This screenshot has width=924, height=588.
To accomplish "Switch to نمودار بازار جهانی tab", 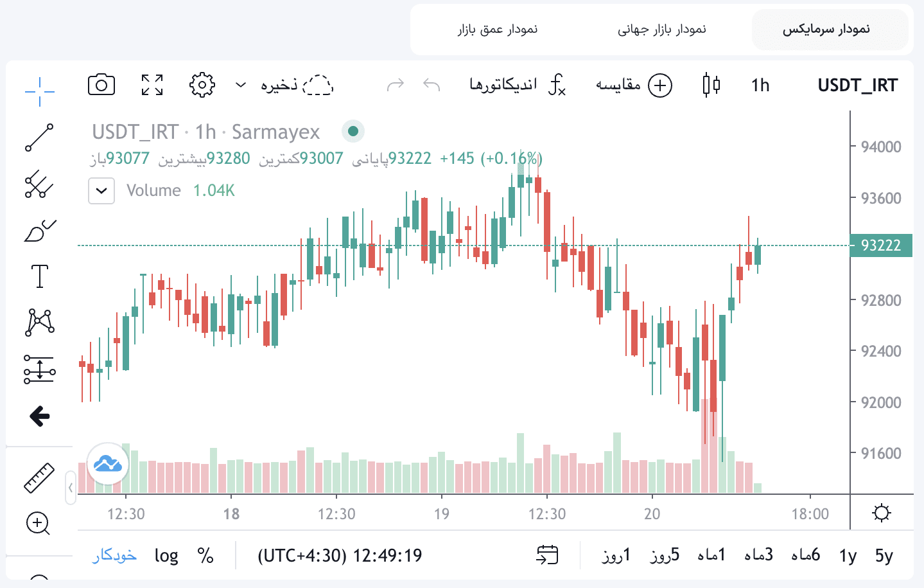I will coord(661,30).
